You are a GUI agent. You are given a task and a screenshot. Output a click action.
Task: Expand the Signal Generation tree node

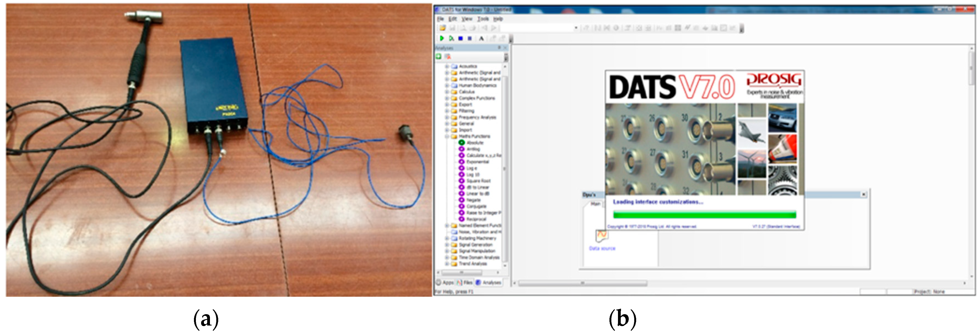[x=447, y=245]
